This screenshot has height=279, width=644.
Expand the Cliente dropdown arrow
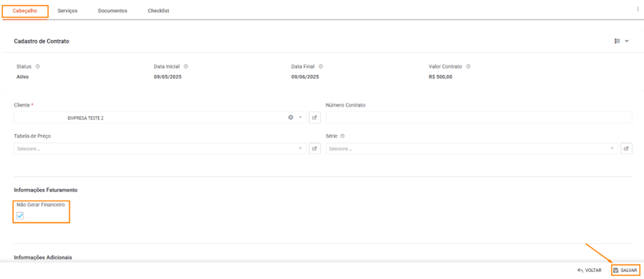tap(300, 118)
